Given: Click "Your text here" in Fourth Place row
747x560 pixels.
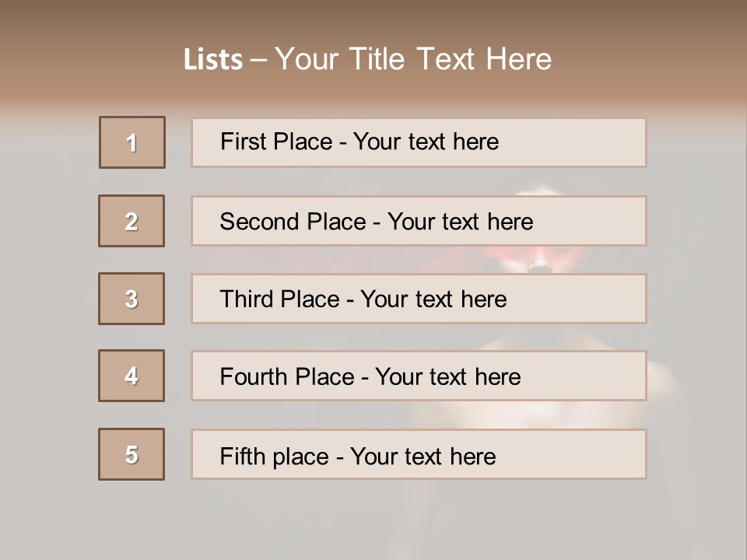Looking at the screenshot, I should pos(447,377).
